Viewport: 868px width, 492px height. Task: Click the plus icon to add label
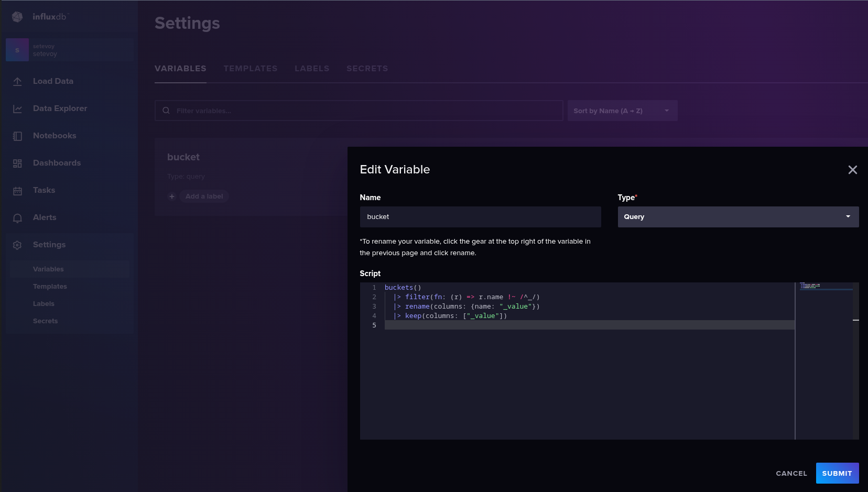point(171,196)
